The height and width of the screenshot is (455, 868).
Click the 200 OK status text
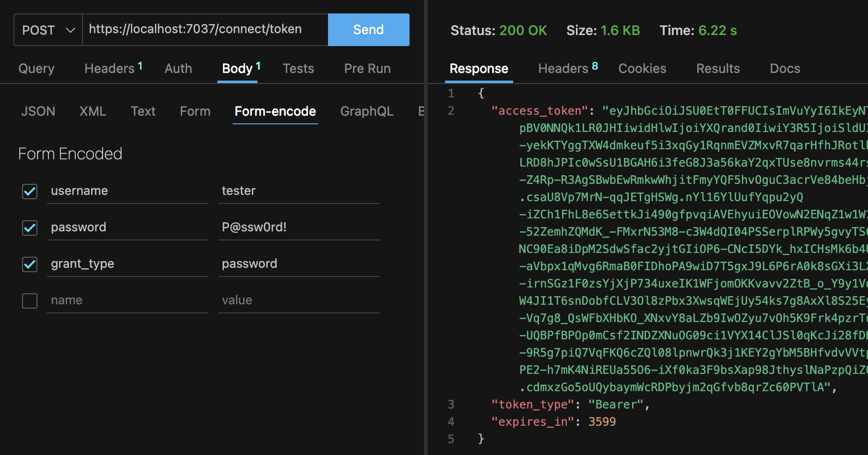523,31
